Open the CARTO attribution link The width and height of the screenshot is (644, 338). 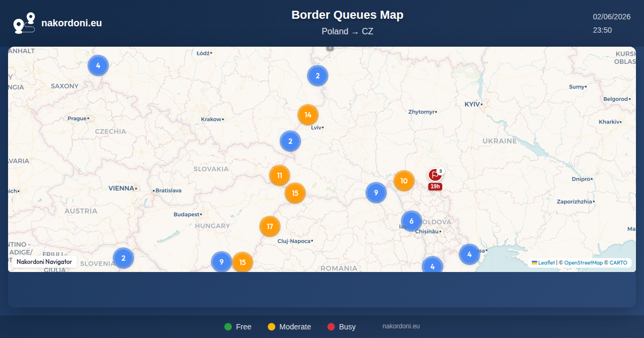[618, 263]
